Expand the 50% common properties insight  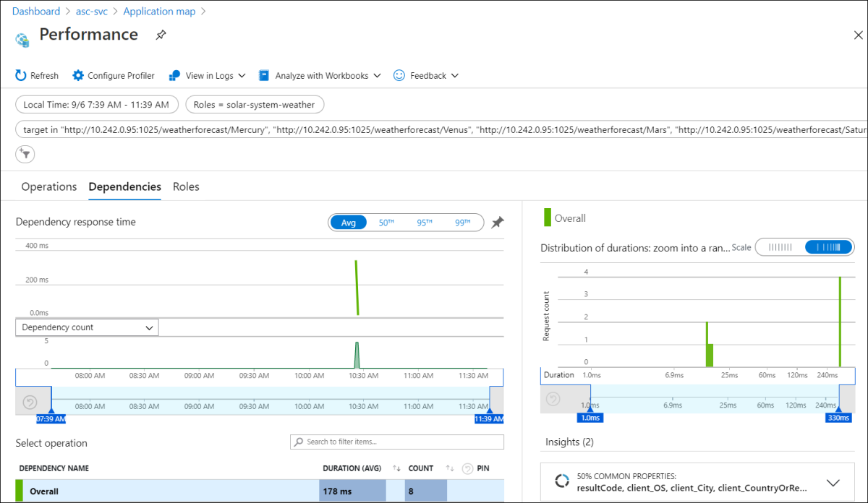[833, 483]
